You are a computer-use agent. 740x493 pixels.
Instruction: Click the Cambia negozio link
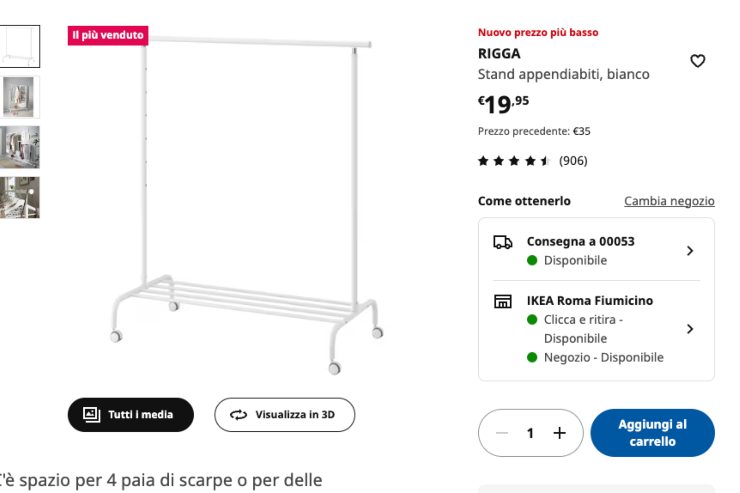(669, 201)
